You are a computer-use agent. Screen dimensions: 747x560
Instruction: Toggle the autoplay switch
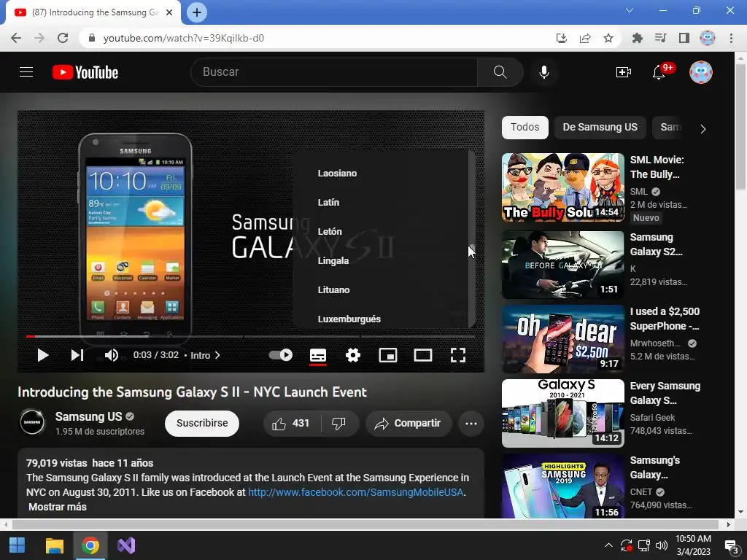tap(281, 355)
